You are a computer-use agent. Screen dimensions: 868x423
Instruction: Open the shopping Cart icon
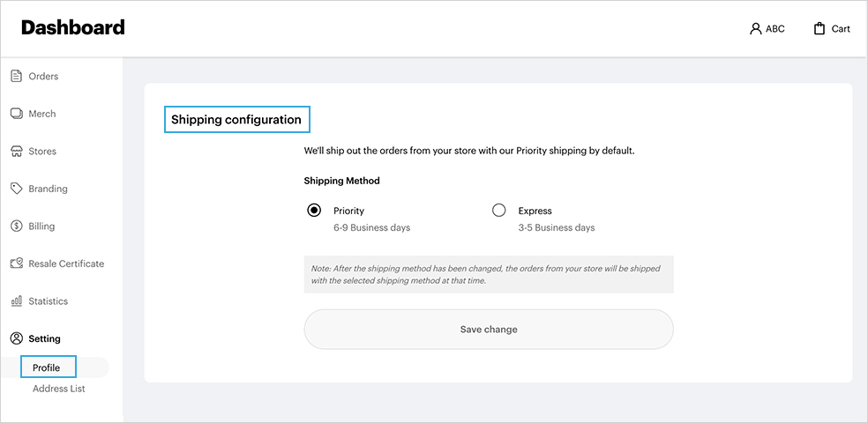pos(819,29)
